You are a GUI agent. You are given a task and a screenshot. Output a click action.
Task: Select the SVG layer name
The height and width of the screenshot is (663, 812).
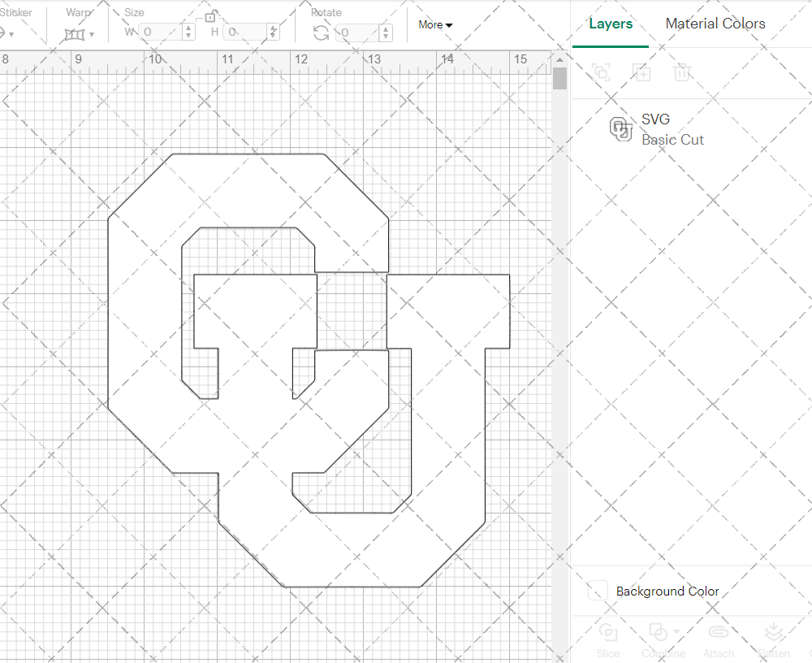655,119
